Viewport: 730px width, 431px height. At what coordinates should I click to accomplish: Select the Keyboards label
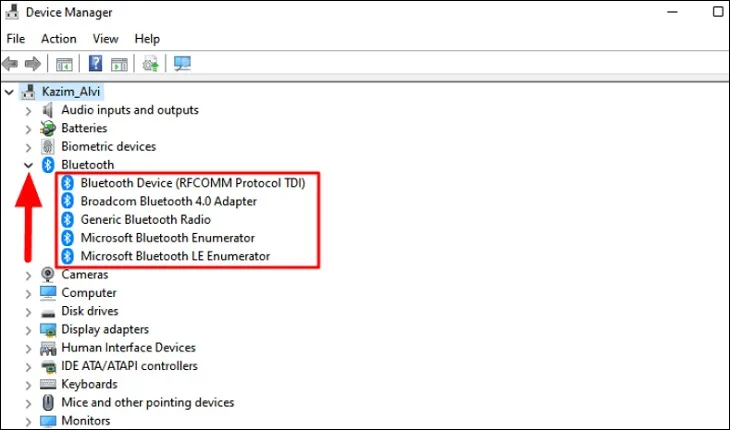(x=89, y=384)
